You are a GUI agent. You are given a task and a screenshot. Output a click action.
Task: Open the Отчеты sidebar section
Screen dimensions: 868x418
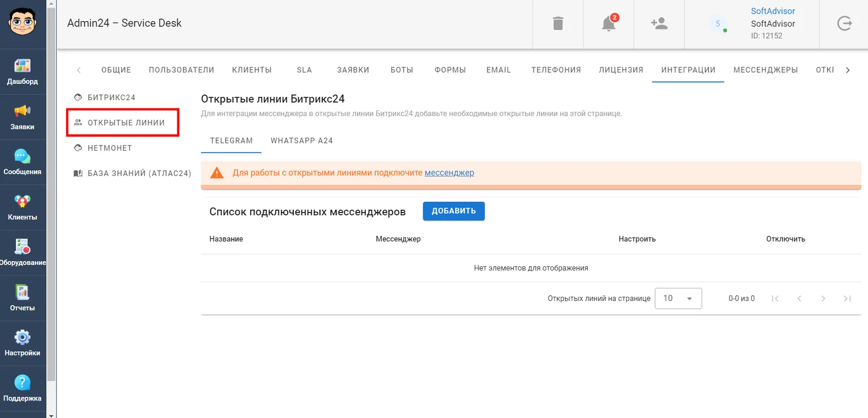[23, 298]
